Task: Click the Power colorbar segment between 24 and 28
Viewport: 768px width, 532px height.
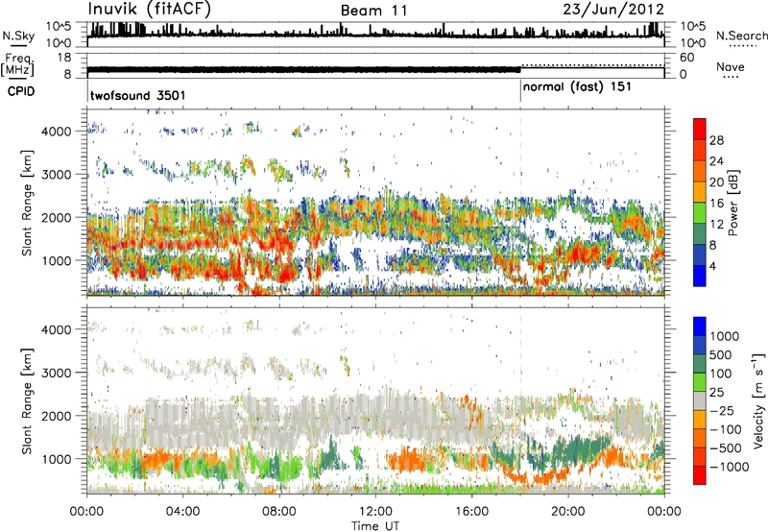Action: pyautogui.click(x=700, y=150)
